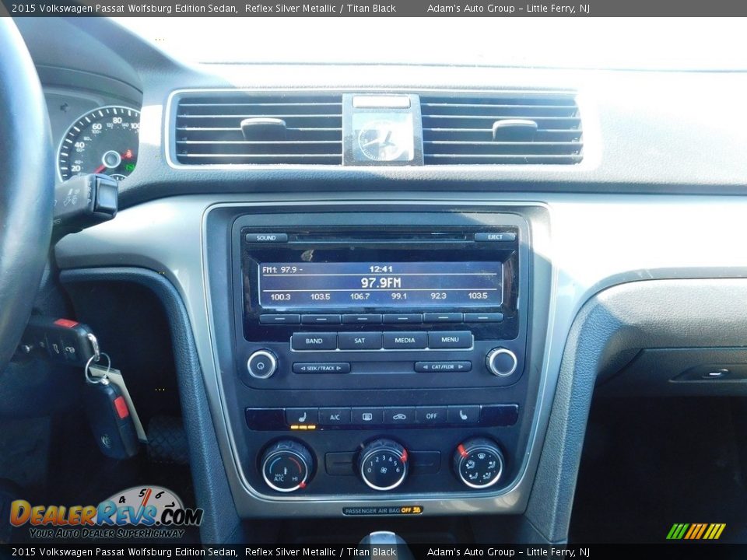The width and height of the screenshot is (747, 560).
Task: Open the MEDIA source
Action: point(405,341)
